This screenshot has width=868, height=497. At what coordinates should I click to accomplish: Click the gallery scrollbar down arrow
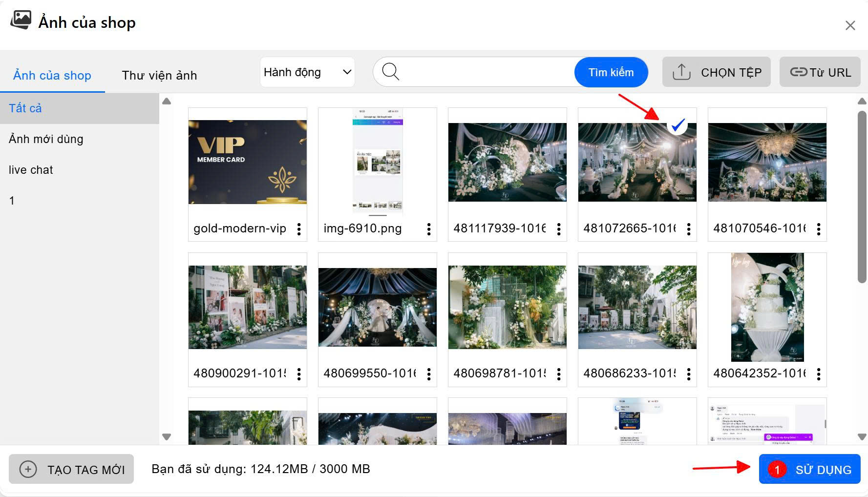click(x=862, y=437)
